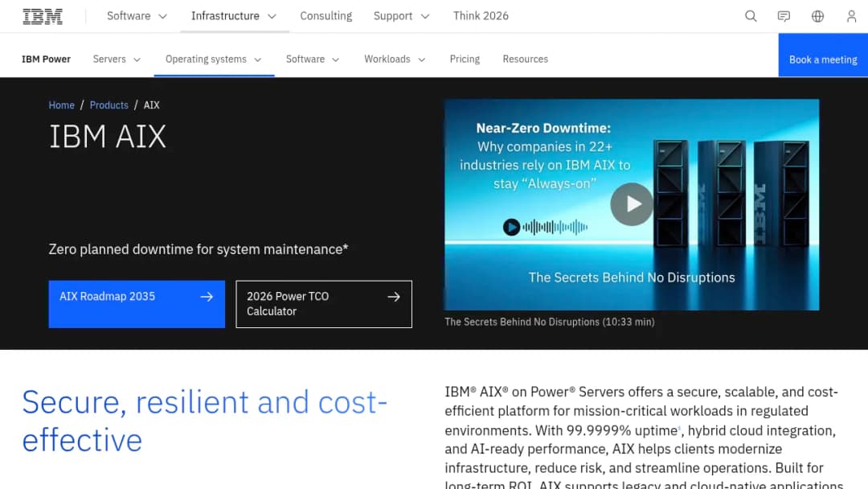Open the search icon in header
Image resolution: width=868 pixels, height=489 pixels.
coord(751,16)
